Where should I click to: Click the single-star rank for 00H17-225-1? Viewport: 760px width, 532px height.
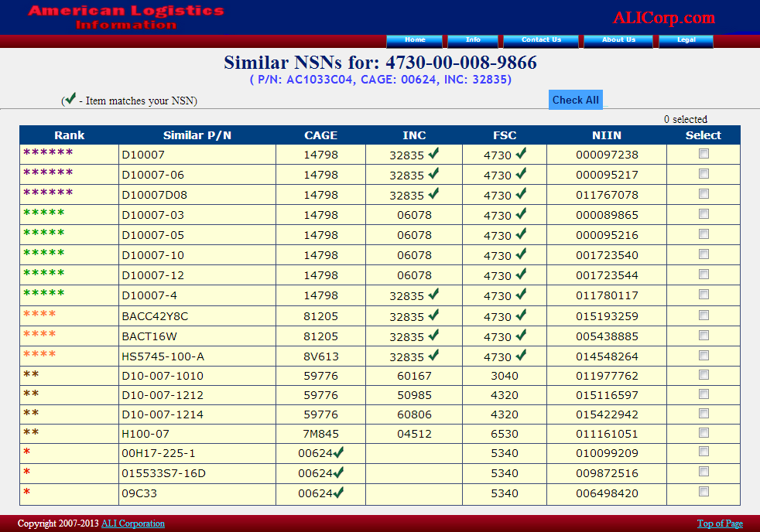(x=27, y=453)
